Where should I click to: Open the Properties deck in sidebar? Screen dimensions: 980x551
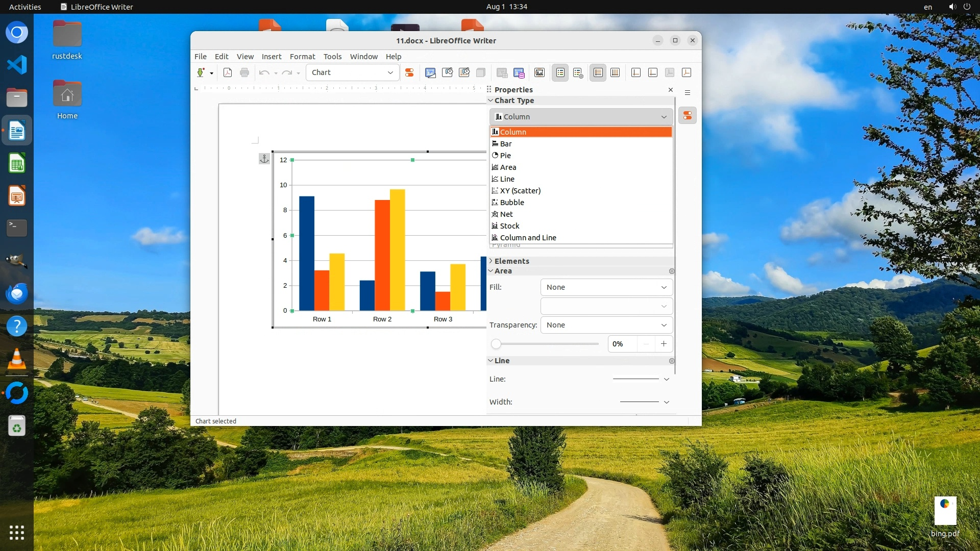[x=688, y=116]
